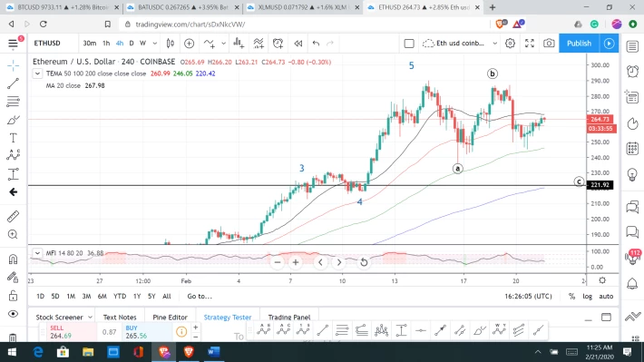Collapse the TEMA indicator legend
Image resolution: width=644 pixels, height=362 pixels.
(x=37, y=73)
